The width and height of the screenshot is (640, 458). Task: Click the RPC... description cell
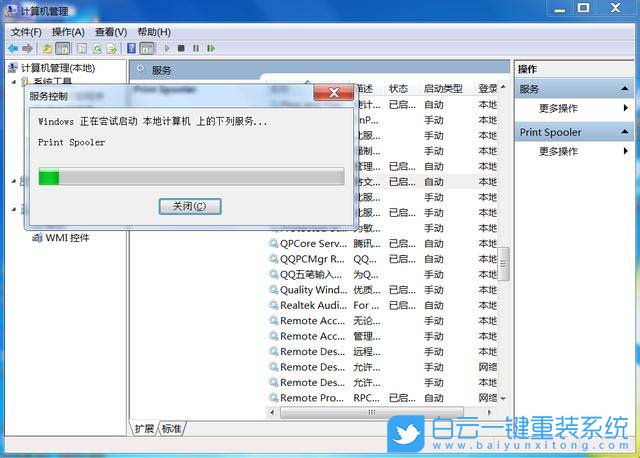coord(367,398)
